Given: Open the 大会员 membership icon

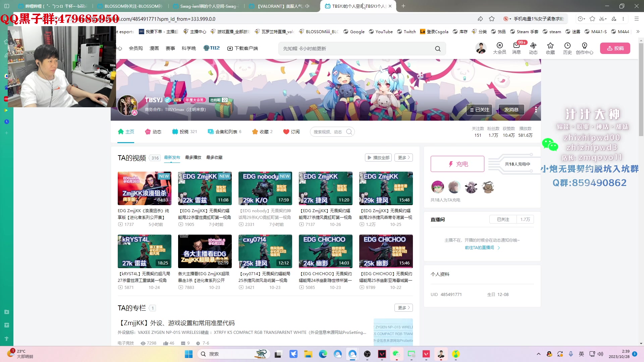Looking at the screenshot, I should coord(499,48).
